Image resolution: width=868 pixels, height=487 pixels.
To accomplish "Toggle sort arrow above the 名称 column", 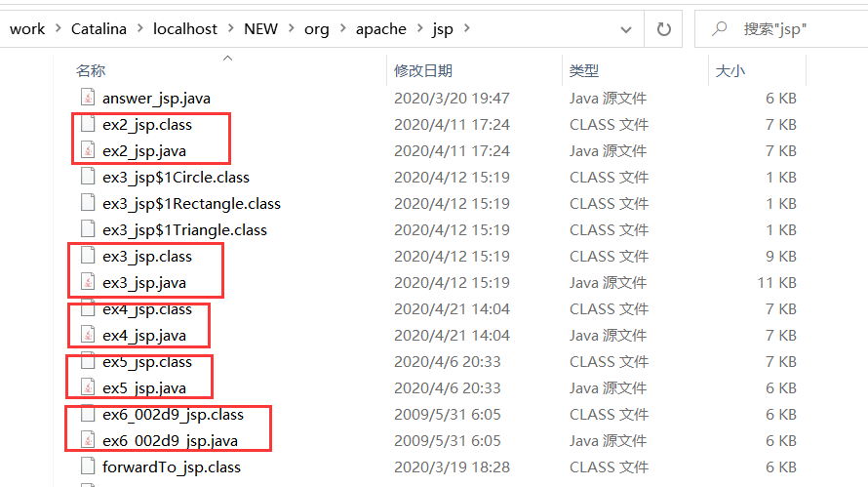I will 227,59.
